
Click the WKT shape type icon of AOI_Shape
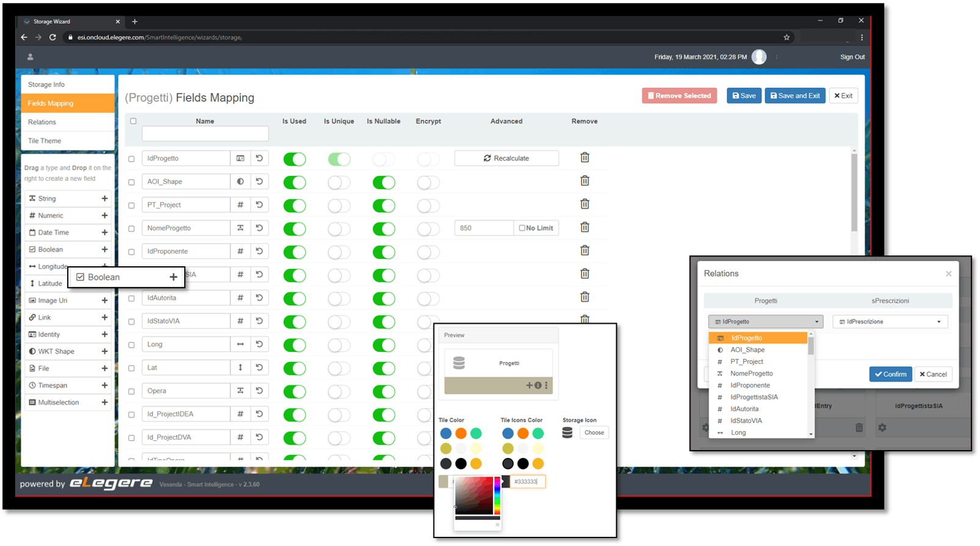click(240, 181)
